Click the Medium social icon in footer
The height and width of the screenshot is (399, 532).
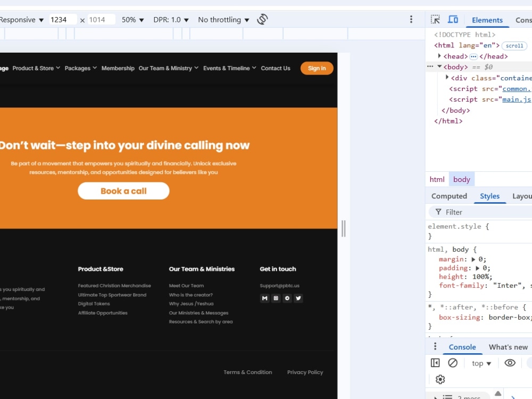click(264, 298)
